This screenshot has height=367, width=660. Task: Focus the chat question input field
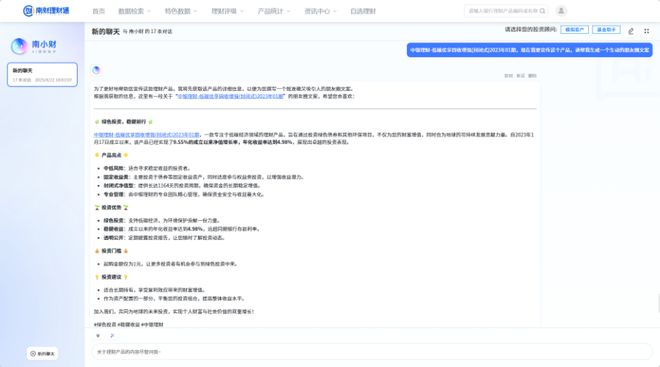tap(372, 352)
